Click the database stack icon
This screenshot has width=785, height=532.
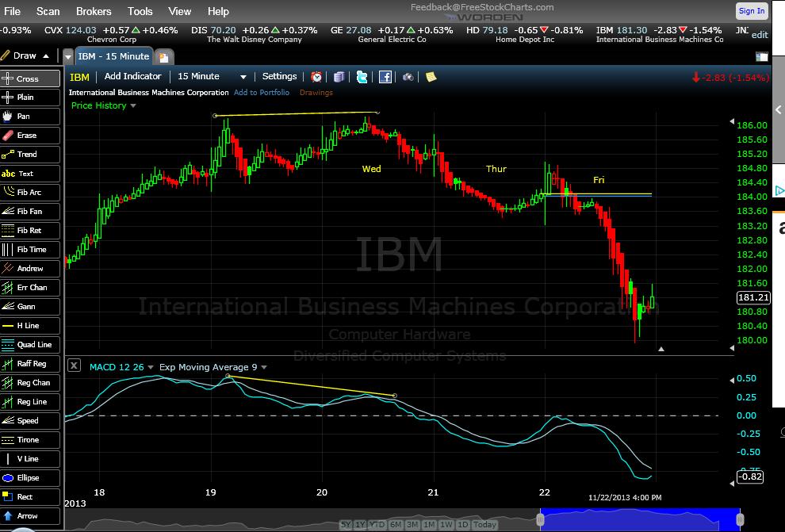point(339,77)
